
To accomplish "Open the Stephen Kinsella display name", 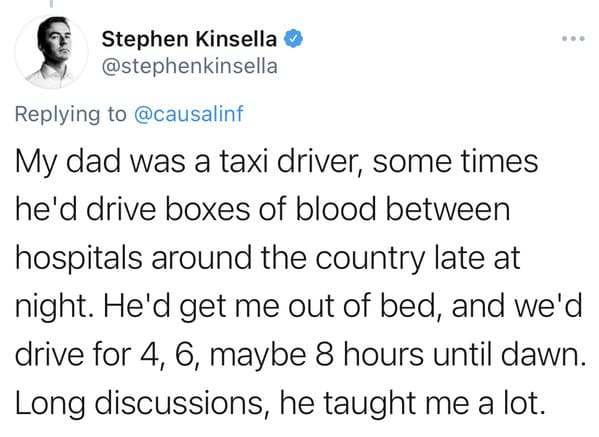I will [x=189, y=39].
